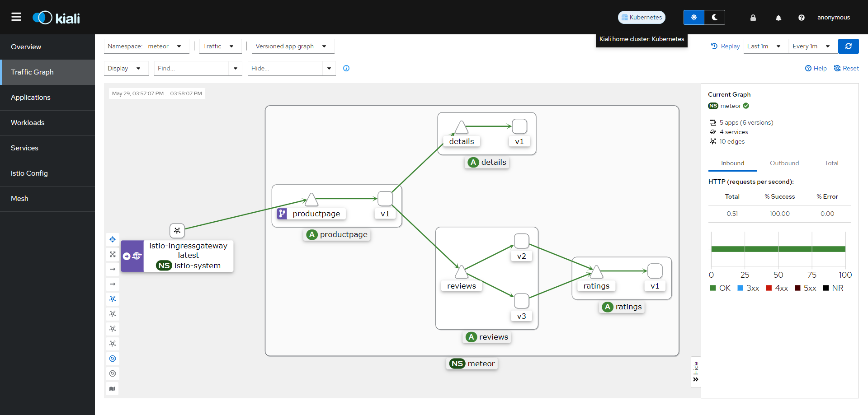Select the reviews v3 workload node
Screen dimensions: 868x415
click(x=521, y=301)
